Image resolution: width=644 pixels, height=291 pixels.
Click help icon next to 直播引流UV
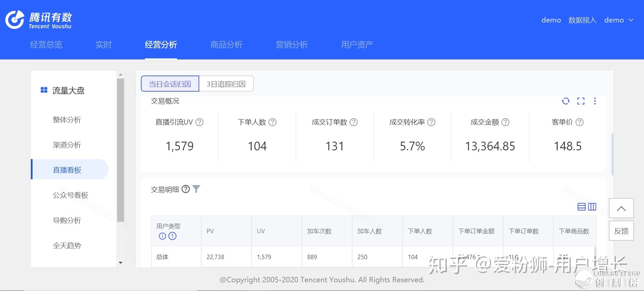click(x=199, y=122)
